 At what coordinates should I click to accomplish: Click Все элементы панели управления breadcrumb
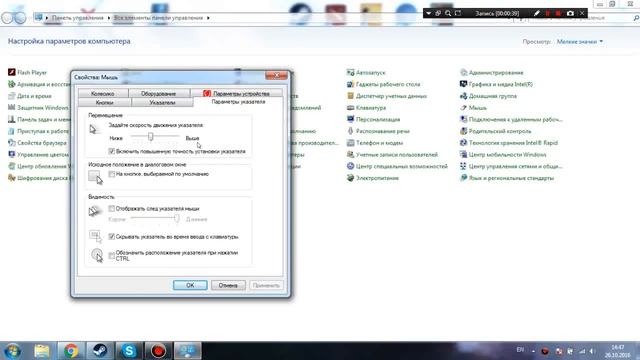click(158, 18)
